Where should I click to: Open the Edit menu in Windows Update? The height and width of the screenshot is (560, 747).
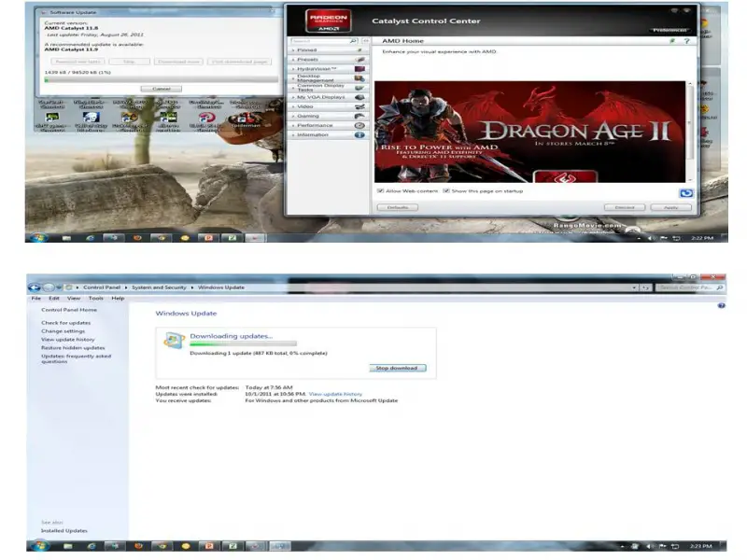54,298
